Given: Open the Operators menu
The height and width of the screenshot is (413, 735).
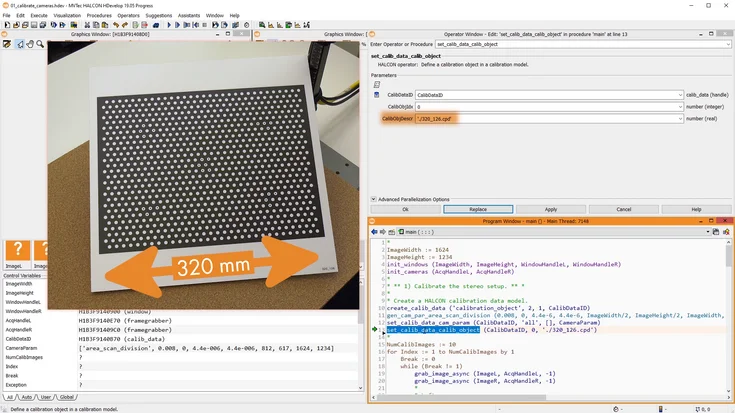Looking at the screenshot, I should (128, 15).
